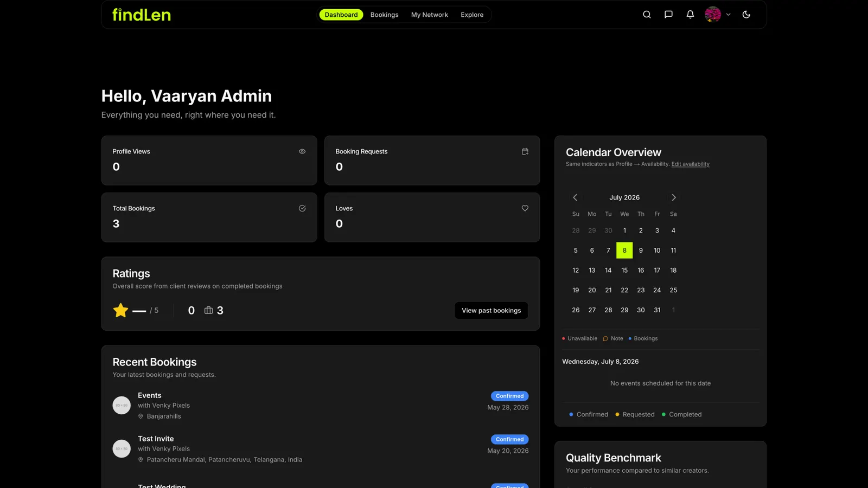Click the Test Invite avatar thumbnail

coord(122,448)
